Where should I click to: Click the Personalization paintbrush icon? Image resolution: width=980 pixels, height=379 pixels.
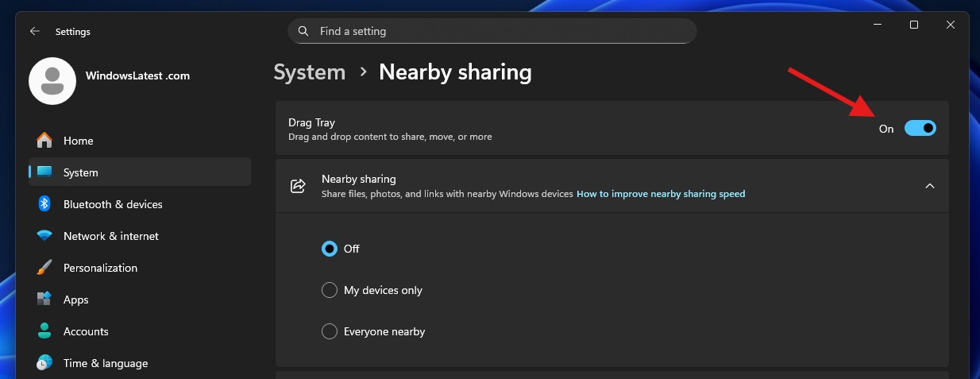tap(44, 268)
